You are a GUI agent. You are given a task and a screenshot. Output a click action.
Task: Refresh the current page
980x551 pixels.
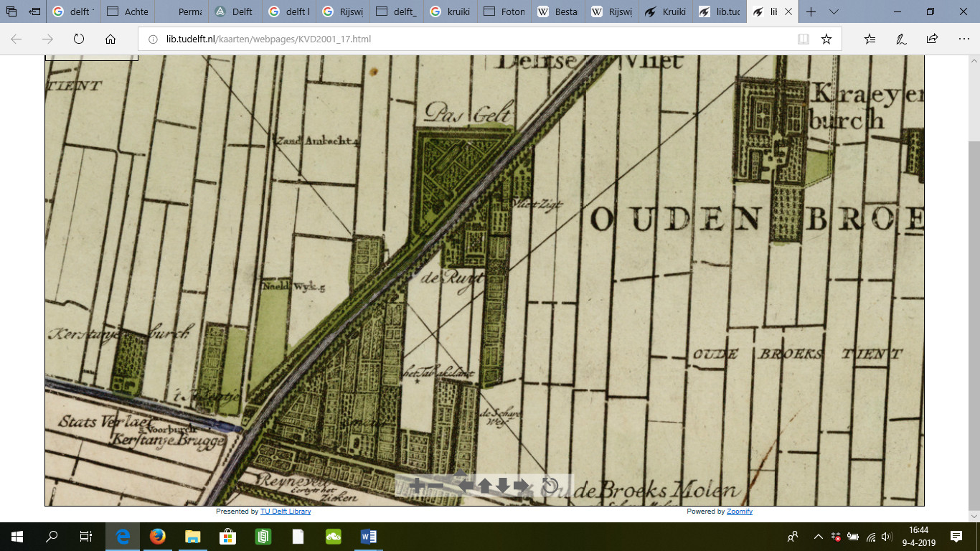coord(79,39)
